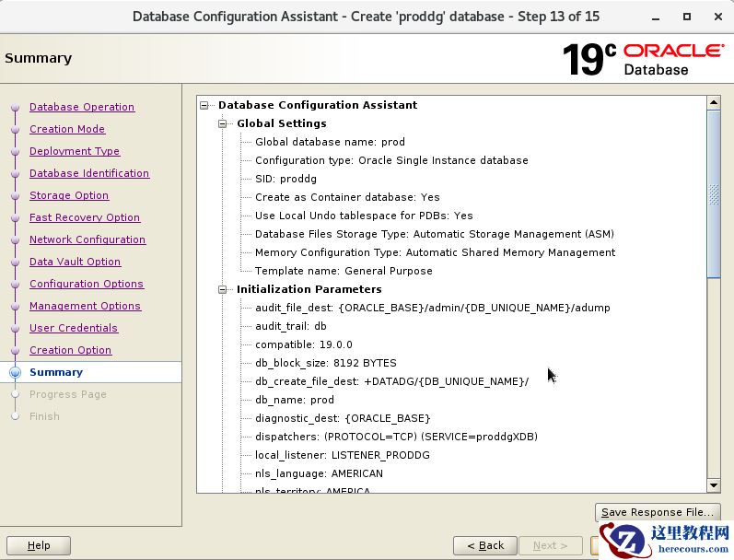Collapse the Database Configuration Assistant root node
The image size is (734, 560).
coord(204,105)
